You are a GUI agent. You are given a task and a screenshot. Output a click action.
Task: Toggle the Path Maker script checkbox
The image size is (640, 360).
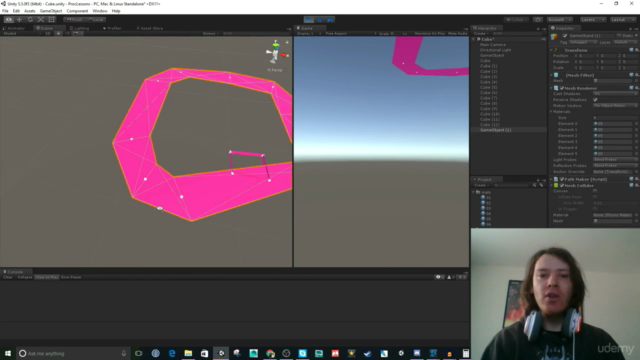click(562, 179)
